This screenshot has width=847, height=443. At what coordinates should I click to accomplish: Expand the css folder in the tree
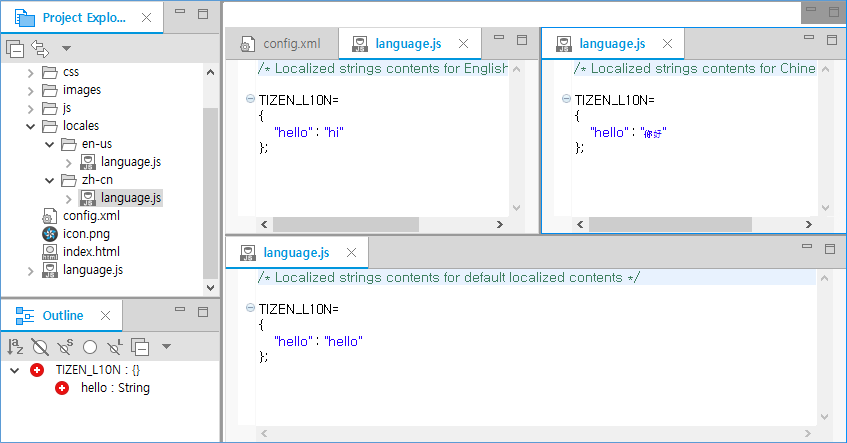click(x=30, y=72)
